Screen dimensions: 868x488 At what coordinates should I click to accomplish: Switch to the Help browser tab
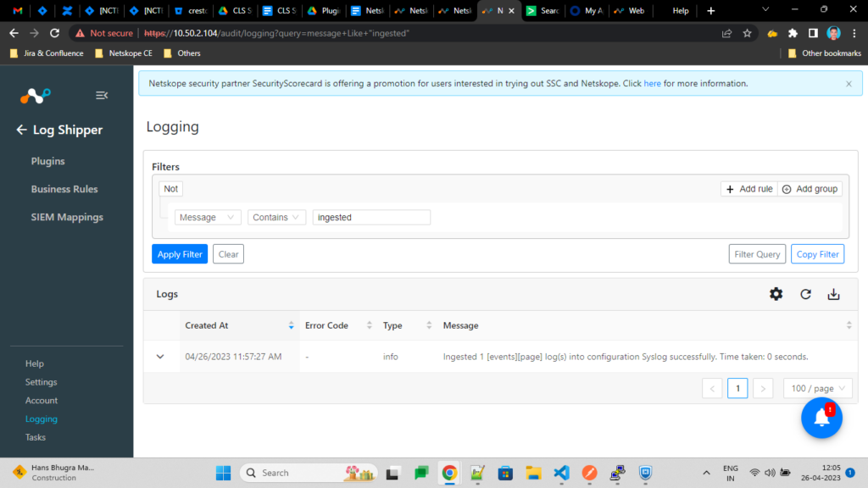pyautogui.click(x=679, y=10)
